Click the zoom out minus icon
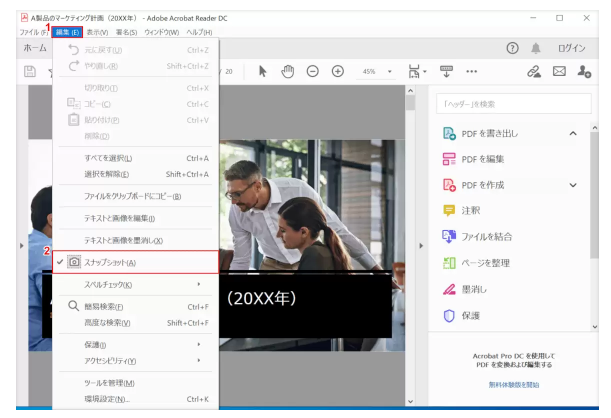The height and width of the screenshot is (418, 611). [x=312, y=72]
